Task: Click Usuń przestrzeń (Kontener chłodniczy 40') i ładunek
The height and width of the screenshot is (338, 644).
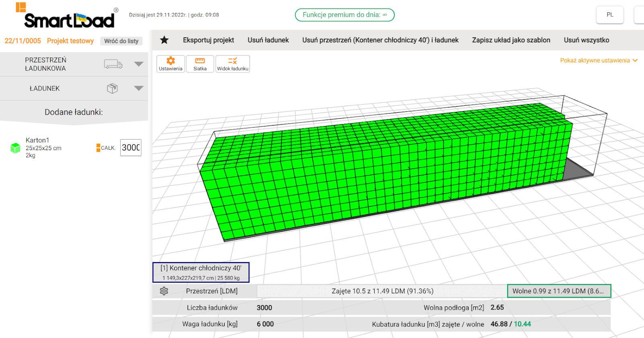Action: [380, 40]
